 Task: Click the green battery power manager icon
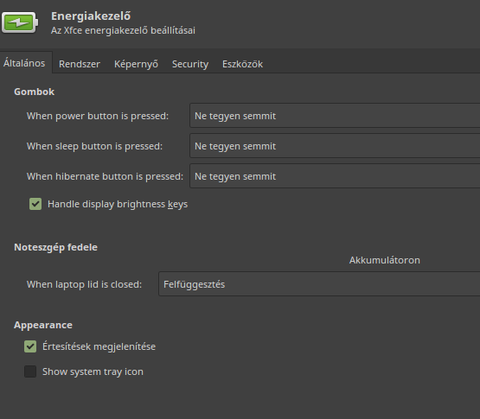[x=19, y=22]
